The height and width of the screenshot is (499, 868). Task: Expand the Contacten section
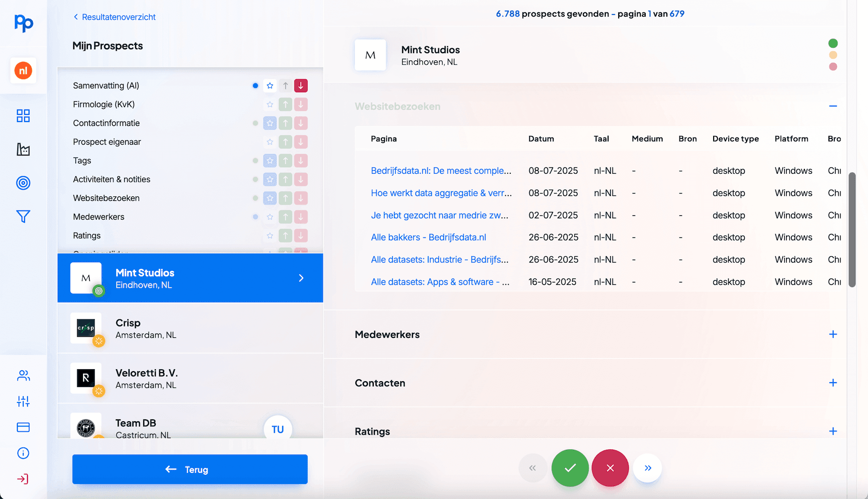pos(833,383)
